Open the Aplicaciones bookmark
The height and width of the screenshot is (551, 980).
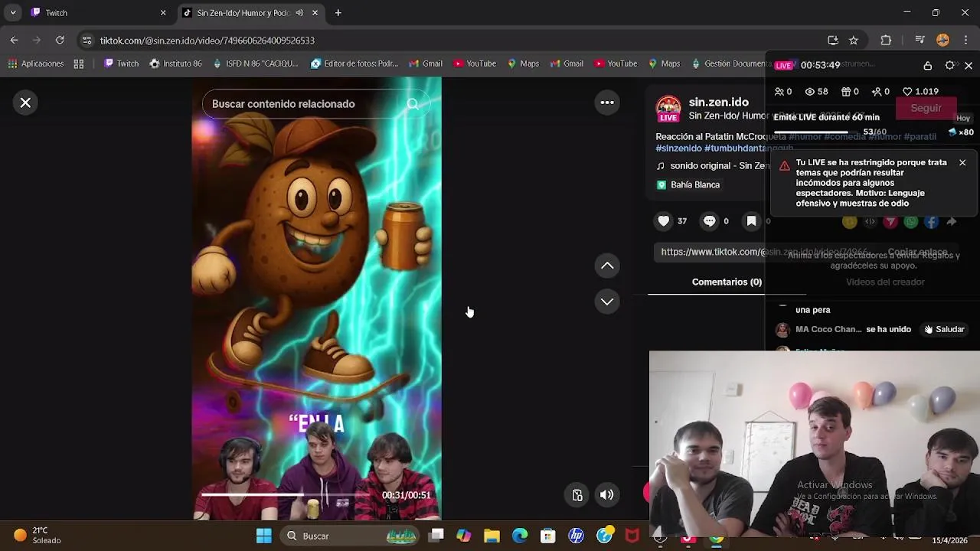pyautogui.click(x=35, y=64)
